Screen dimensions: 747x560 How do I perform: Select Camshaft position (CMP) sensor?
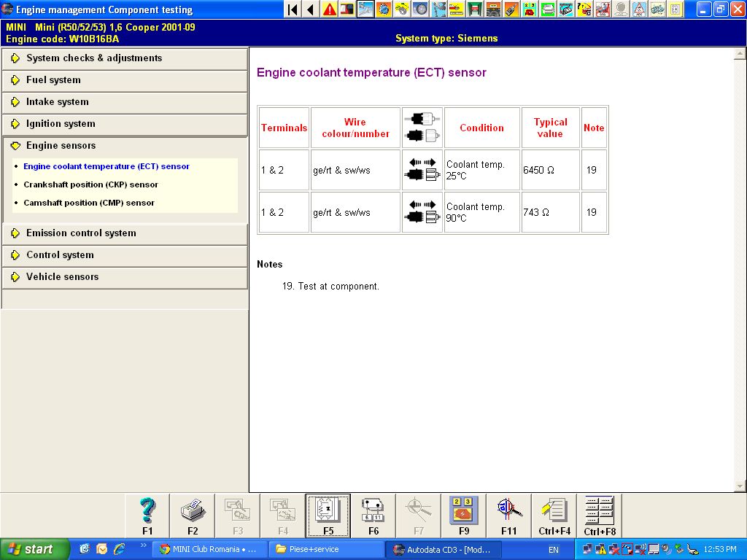(x=89, y=203)
